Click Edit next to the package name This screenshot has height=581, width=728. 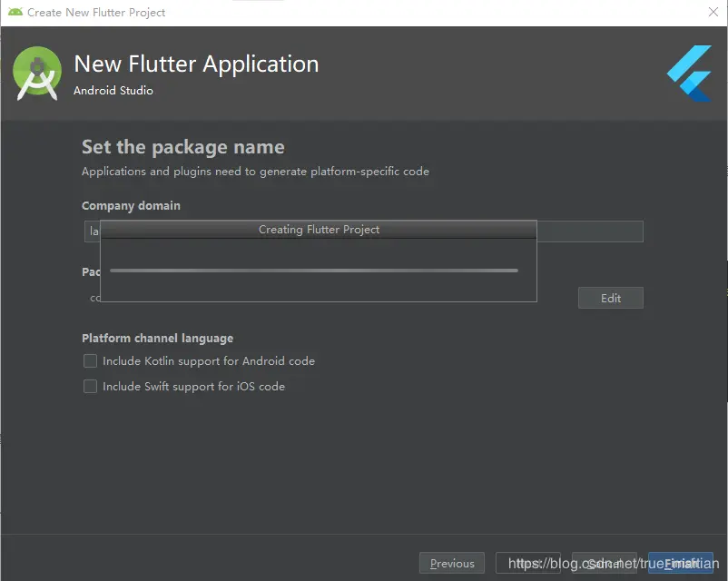pyautogui.click(x=611, y=298)
